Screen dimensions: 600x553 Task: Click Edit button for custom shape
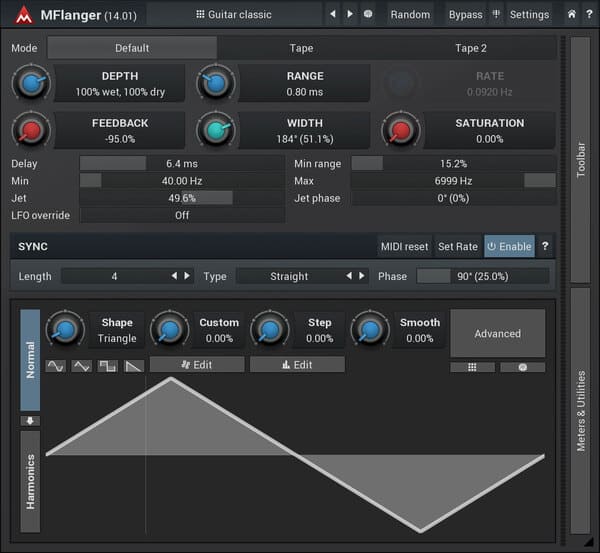click(x=197, y=365)
